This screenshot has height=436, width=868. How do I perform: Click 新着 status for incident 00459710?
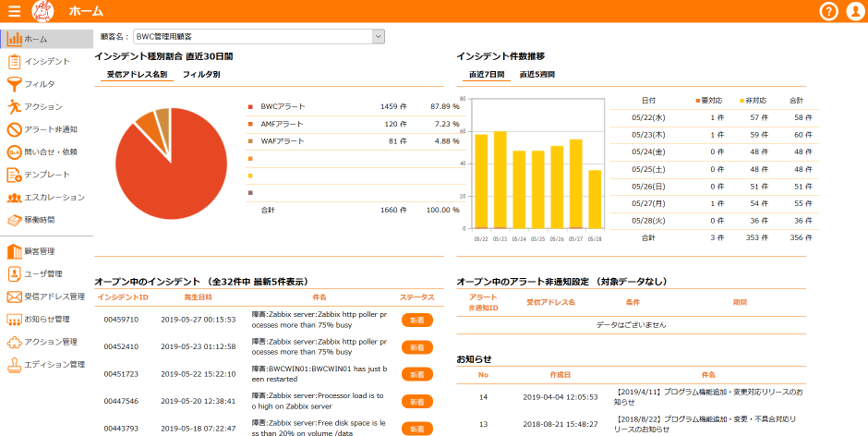pos(416,320)
